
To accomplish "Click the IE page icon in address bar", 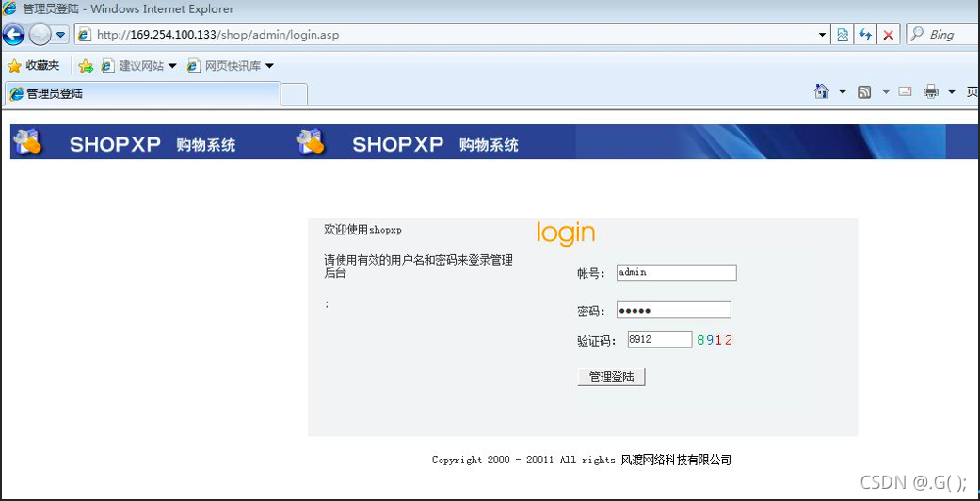I will point(85,35).
